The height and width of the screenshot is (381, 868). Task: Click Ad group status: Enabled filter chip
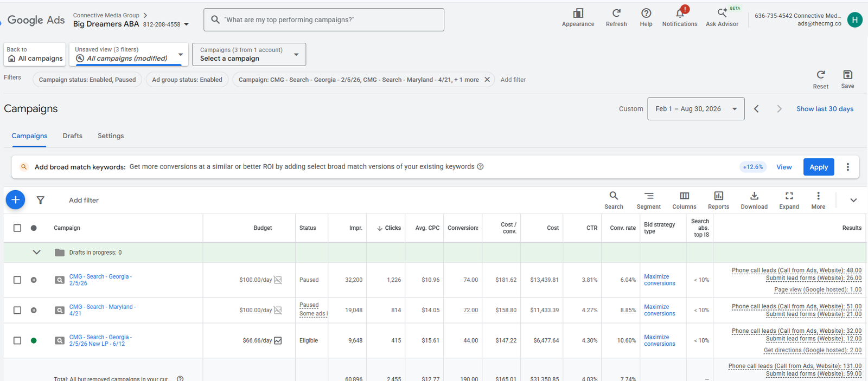tap(187, 80)
